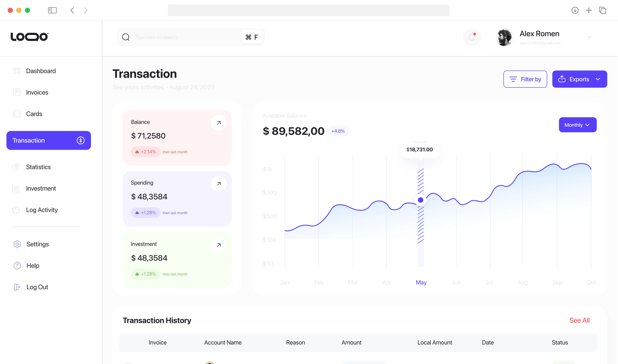Image resolution: width=618 pixels, height=364 pixels.
Task: Open the Monthly period dropdown
Action: pos(578,125)
